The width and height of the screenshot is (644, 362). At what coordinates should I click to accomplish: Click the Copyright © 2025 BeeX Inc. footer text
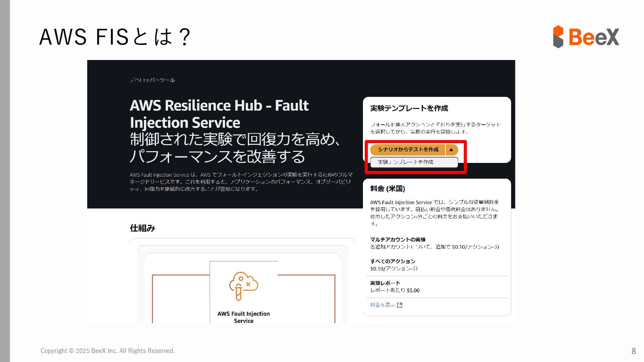(108, 351)
